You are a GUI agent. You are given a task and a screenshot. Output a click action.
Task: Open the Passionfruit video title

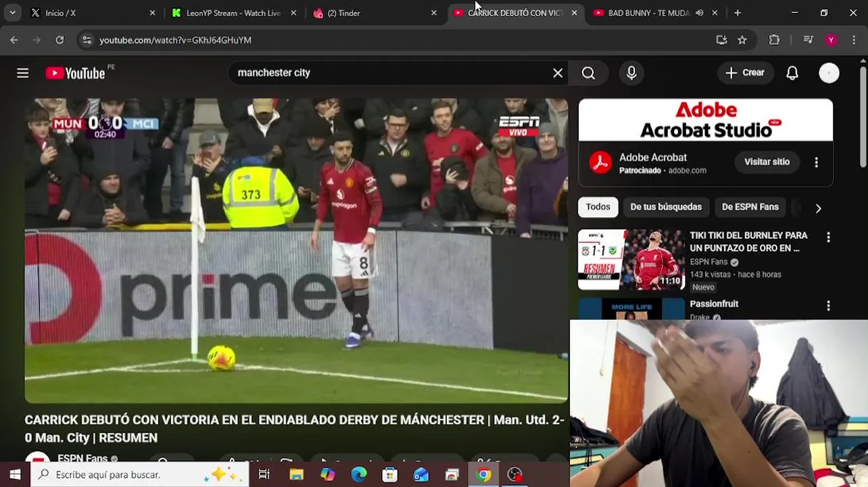tap(714, 304)
